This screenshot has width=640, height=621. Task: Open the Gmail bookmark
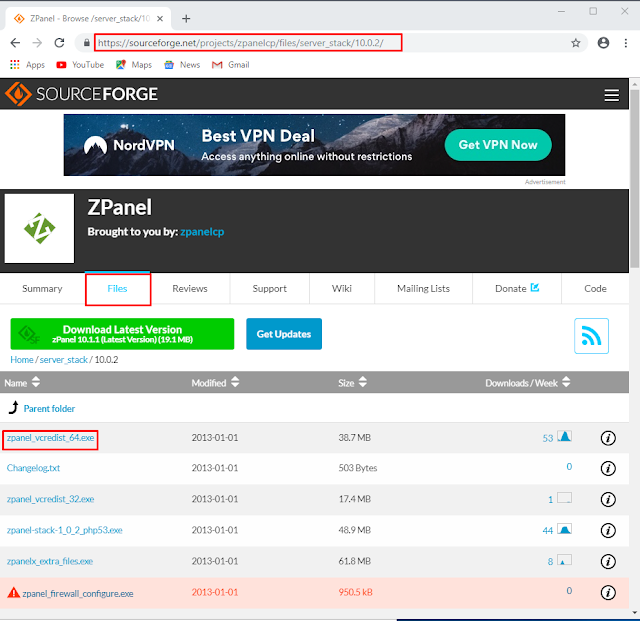(231, 65)
